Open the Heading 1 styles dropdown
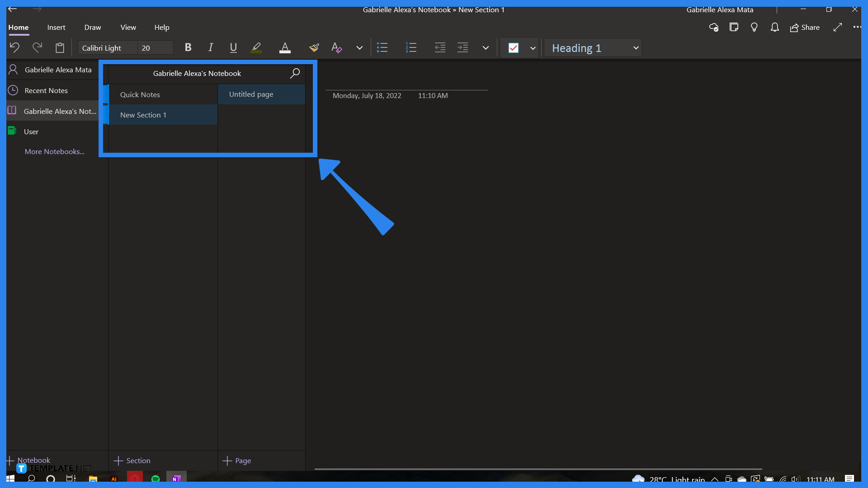 click(592, 47)
